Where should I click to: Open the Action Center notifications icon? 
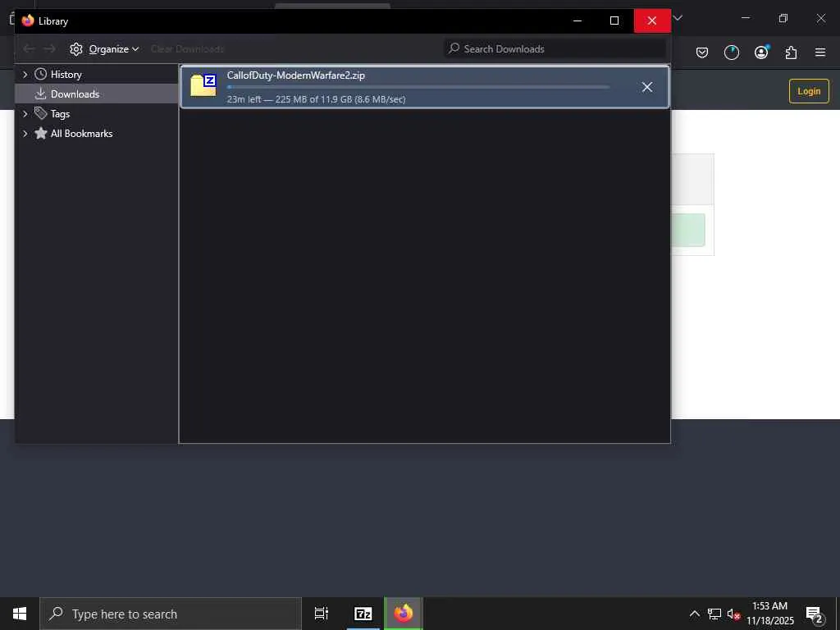pyautogui.click(x=814, y=614)
